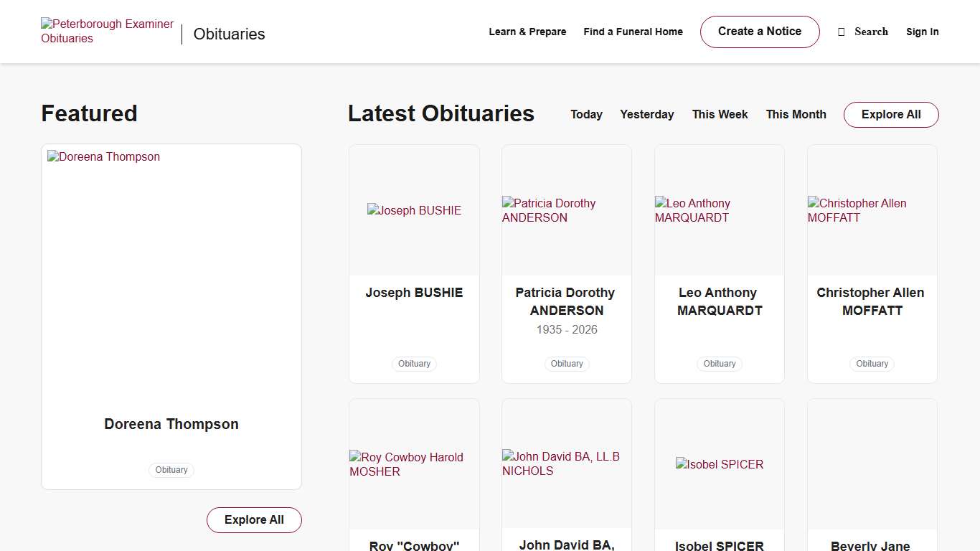Click the search magnifier icon
This screenshot has height=551, width=980.
842,32
